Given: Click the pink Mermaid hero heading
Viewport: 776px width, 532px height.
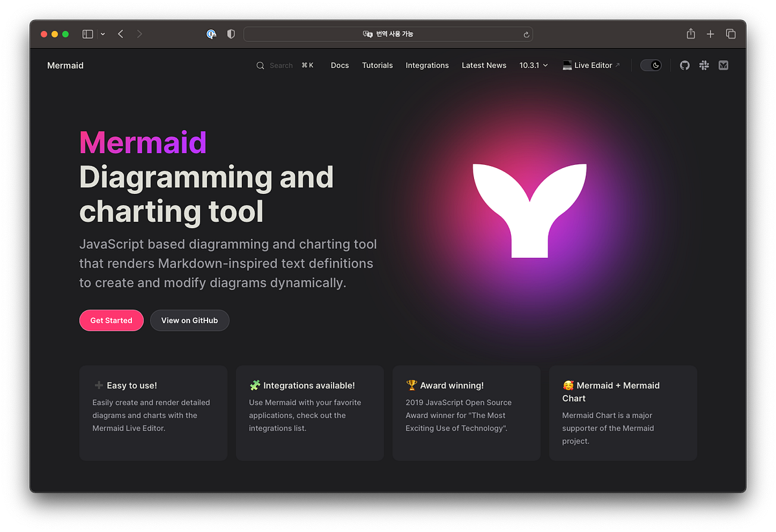Looking at the screenshot, I should pos(143,143).
